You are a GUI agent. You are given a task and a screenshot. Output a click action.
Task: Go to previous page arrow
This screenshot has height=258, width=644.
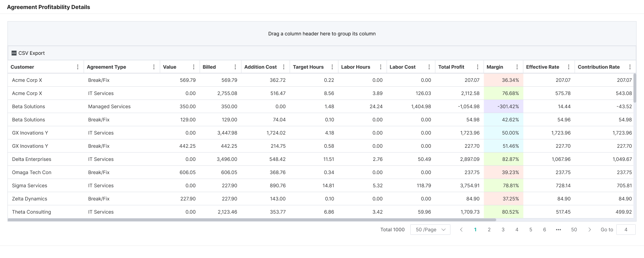coord(461,230)
